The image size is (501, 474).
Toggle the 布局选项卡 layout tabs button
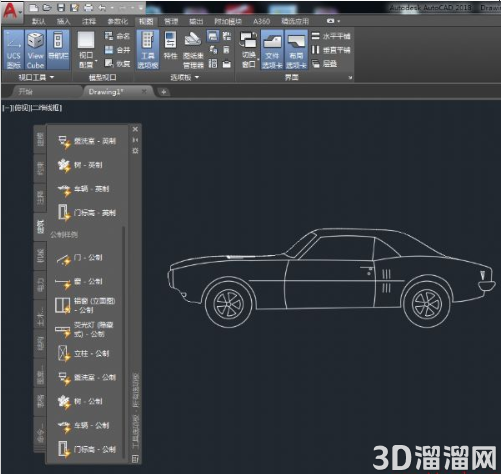[296, 50]
